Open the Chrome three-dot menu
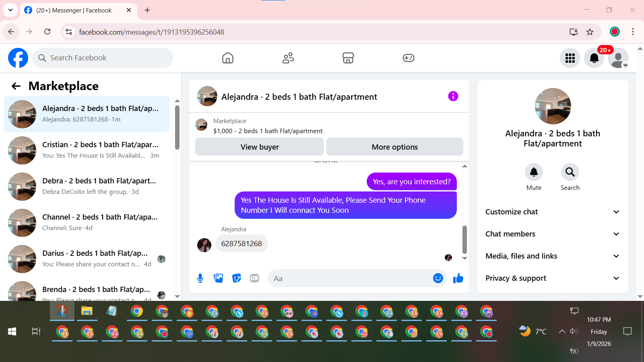 click(633, 32)
